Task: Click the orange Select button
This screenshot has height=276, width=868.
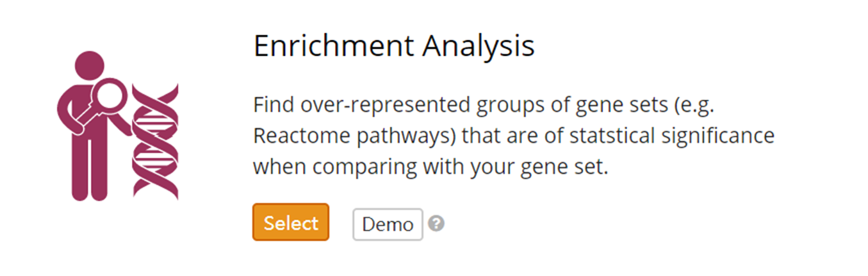Action: [291, 222]
